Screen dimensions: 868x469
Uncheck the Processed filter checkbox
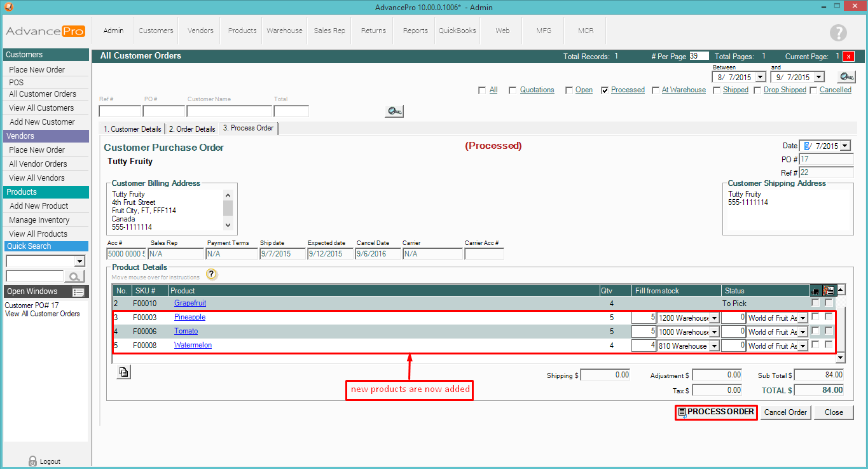(605, 90)
